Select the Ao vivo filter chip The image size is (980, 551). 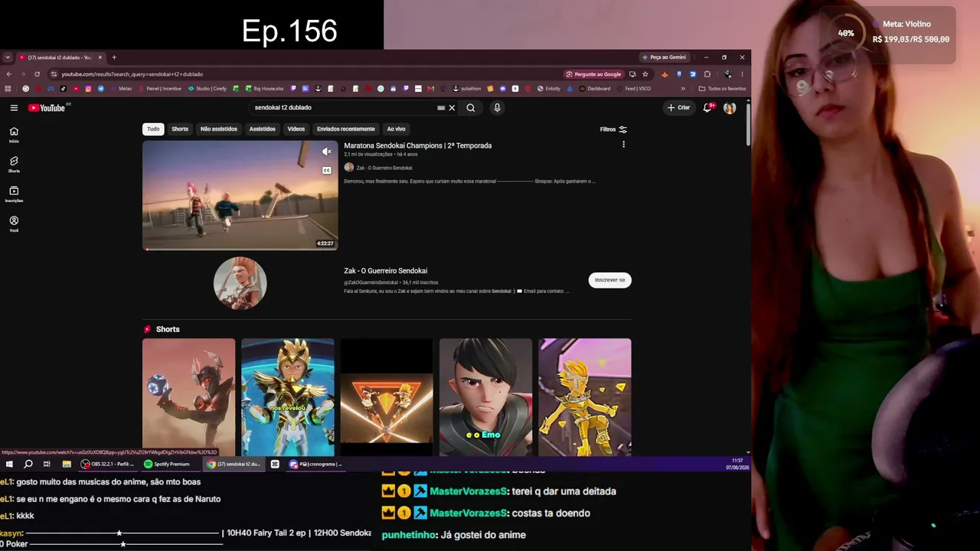click(396, 129)
